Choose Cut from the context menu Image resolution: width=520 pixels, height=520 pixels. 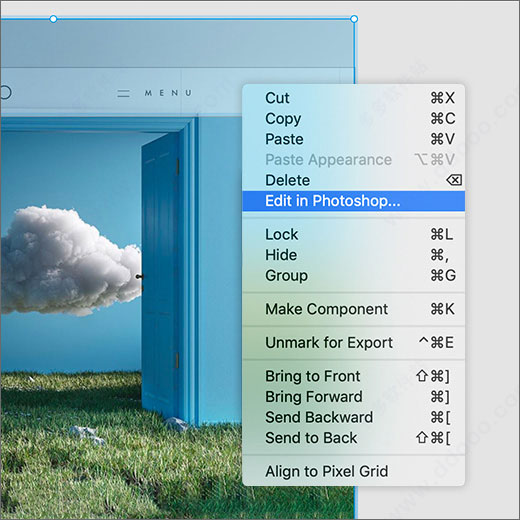[x=353, y=98]
